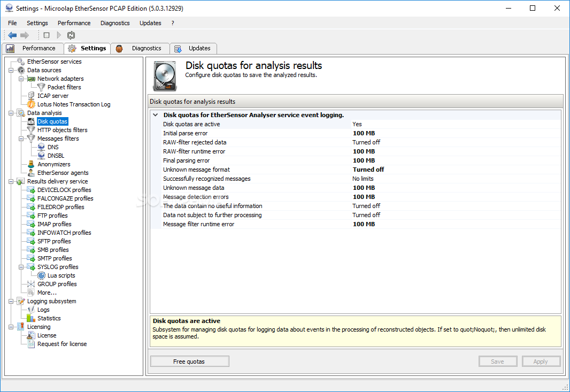Viewport: 570px width, 392px height.
Task: Click the play triangle toolbar icon
Action: pyautogui.click(x=59, y=35)
